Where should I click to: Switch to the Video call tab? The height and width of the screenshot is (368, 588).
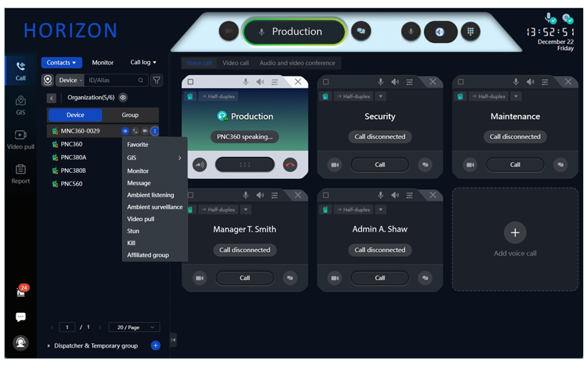(235, 63)
